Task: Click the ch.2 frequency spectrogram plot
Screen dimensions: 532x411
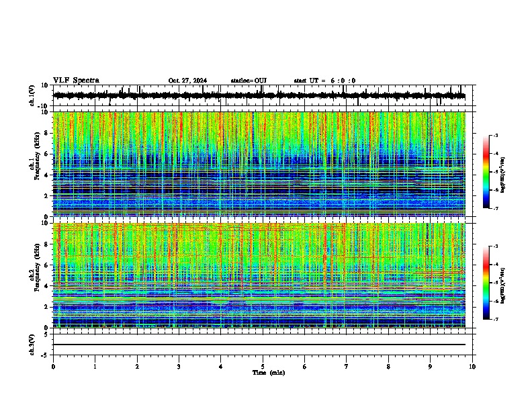Action: pyautogui.click(x=259, y=275)
